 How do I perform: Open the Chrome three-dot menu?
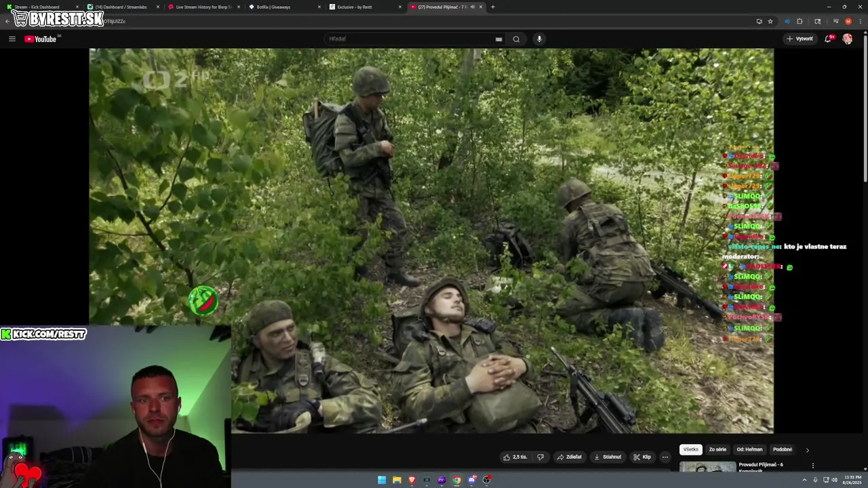click(x=860, y=21)
